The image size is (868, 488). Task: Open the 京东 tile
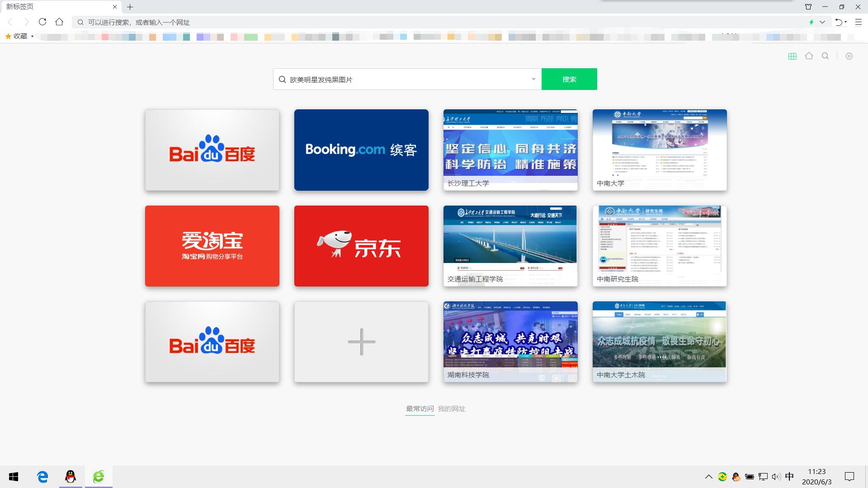(361, 246)
